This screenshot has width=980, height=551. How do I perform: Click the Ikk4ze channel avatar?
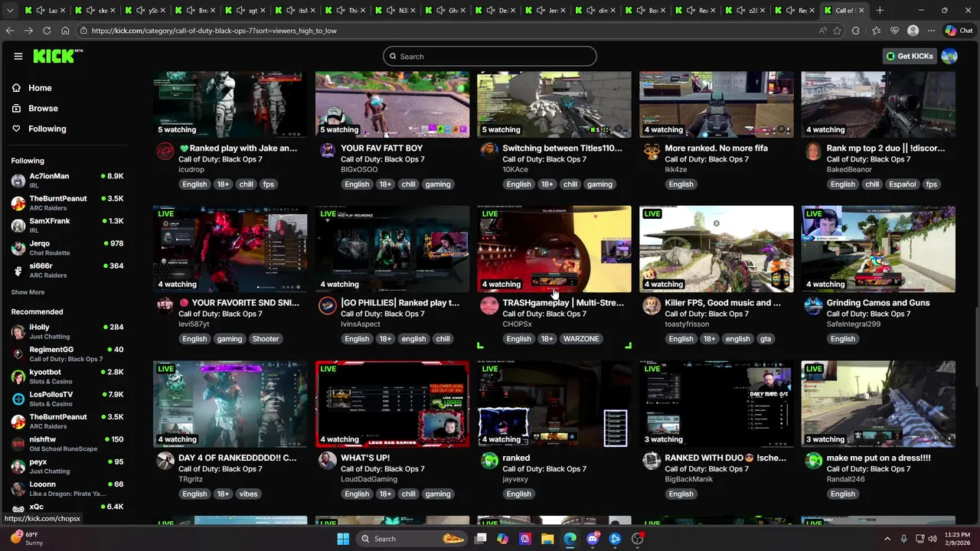pyautogui.click(x=652, y=152)
